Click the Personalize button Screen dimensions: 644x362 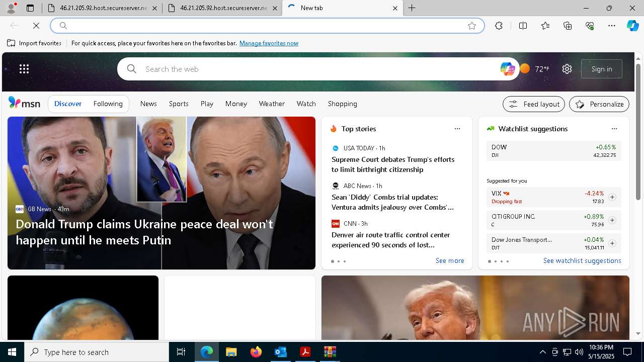click(x=599, y=104)
